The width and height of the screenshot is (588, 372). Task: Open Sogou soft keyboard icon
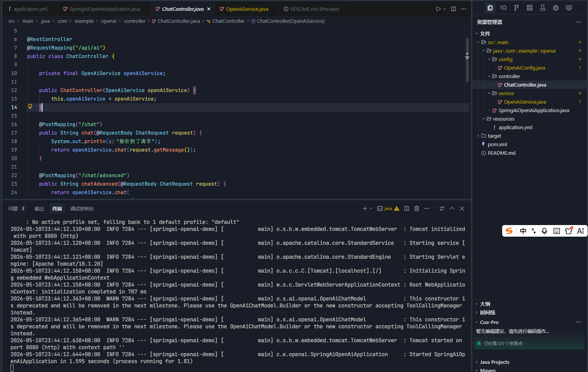(x=557, y=231)
